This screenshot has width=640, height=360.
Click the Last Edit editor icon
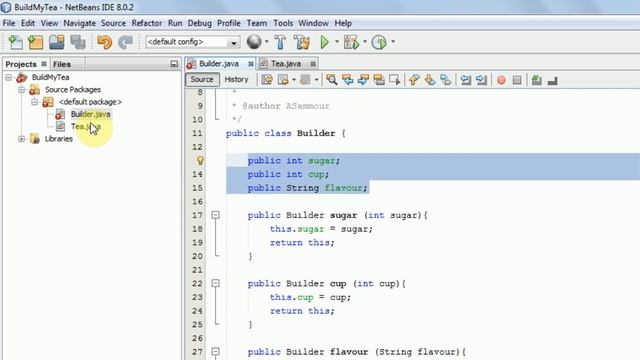click(267, 80)
